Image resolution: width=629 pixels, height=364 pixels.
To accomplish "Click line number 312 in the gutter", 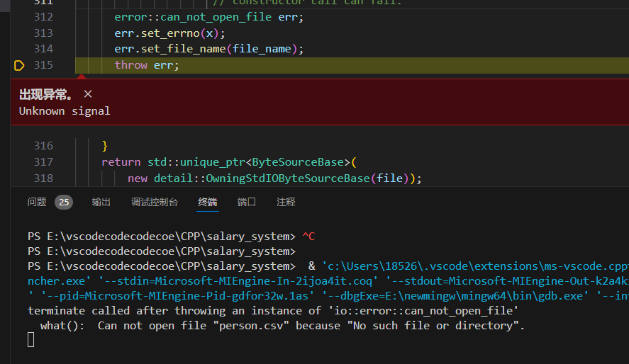I will tap(43, 17).
